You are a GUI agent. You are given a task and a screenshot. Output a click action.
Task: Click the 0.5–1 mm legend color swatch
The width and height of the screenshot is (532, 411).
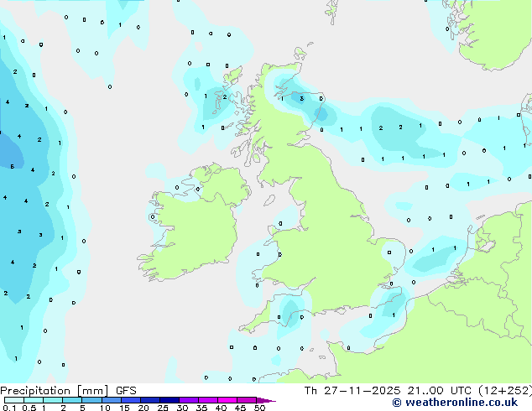tap(34, 400)
